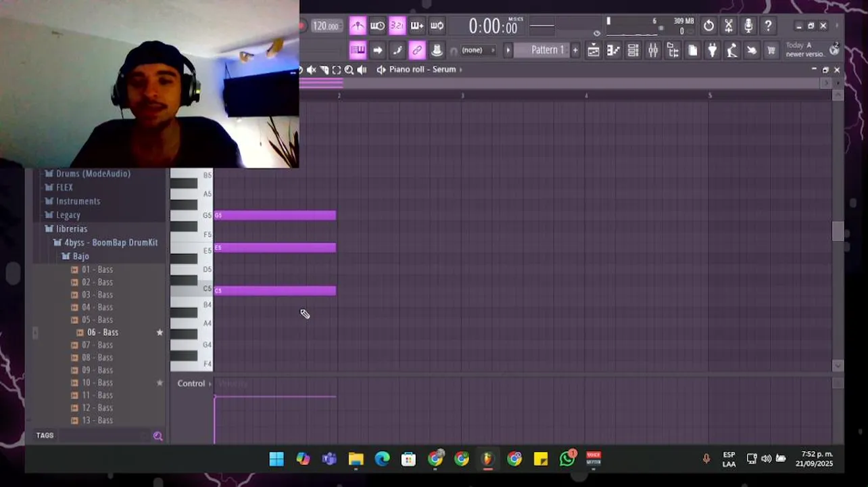Collapse the 4byss - BoomBap DrumKit folder
This screenshot has width=868, height=487.
coord(105,242)
